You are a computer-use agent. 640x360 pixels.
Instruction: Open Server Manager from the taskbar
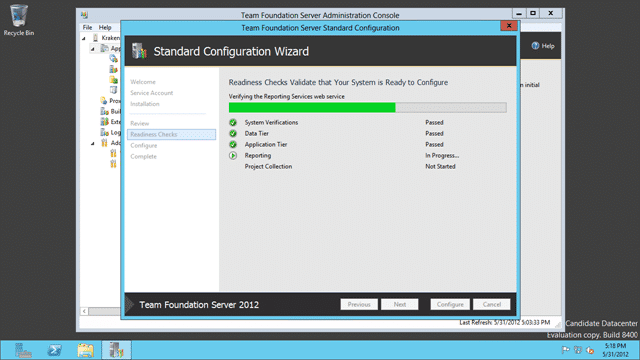23,350
